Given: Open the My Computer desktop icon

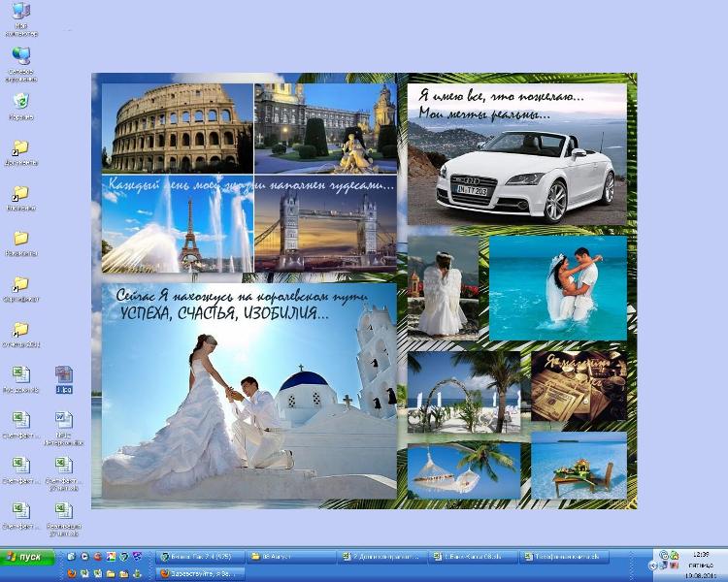Looking at the screenshot, I should pyautogui.click(x=20, y=13).
